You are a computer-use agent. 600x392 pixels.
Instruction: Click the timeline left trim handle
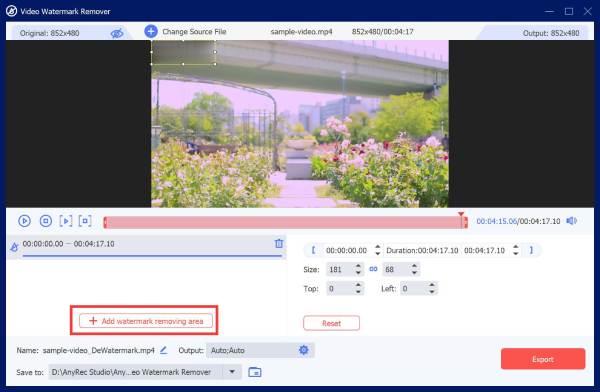pyautogui.click(x=105, y=222)
